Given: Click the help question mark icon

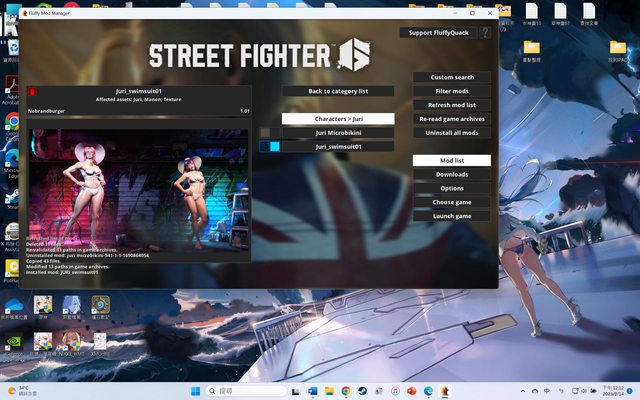Looking at the screenshot, I should click(485, 33).
